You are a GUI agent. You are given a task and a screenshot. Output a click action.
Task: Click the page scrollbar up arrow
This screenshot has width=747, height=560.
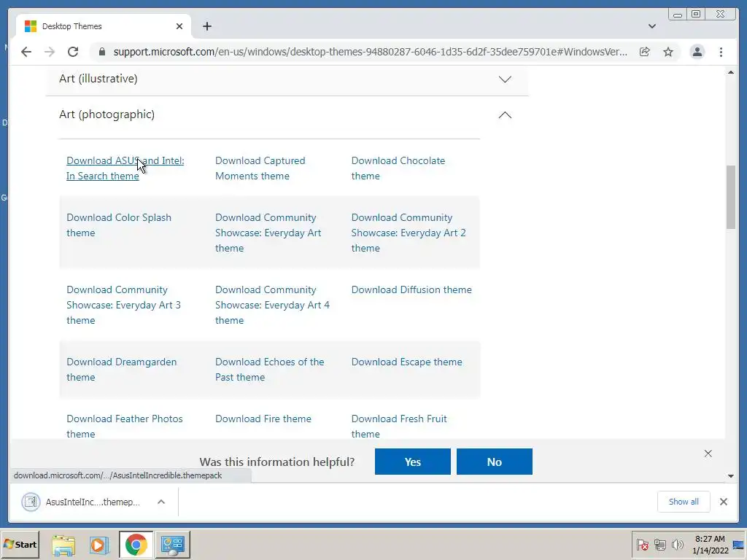(x=731, y=72)
